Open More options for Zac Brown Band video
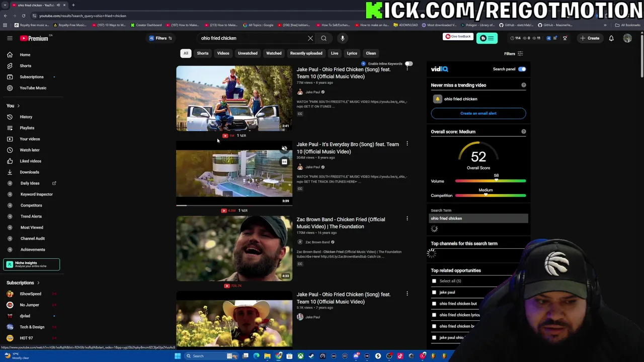The image size is (644, 362). tap(407, 219)
